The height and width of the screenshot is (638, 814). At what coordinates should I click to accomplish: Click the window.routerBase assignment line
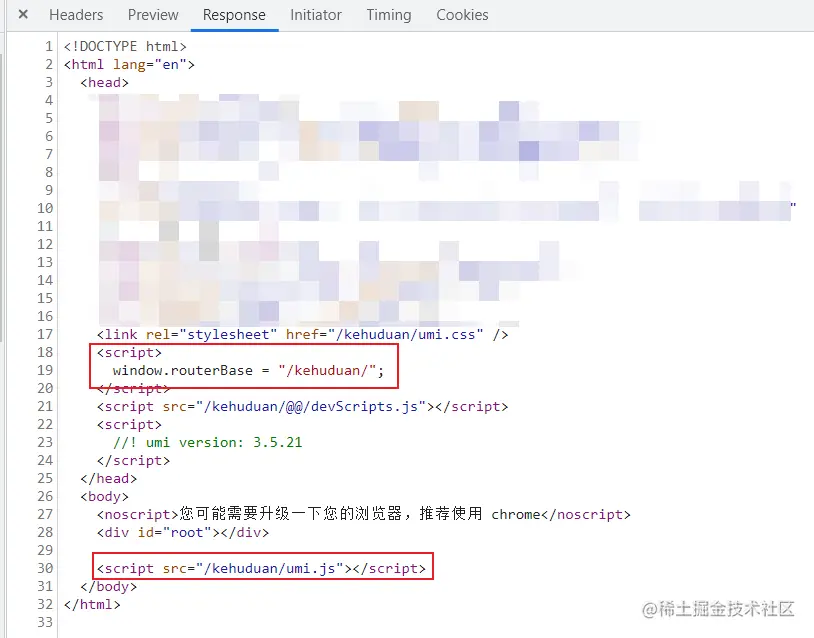tap(248, 371)
